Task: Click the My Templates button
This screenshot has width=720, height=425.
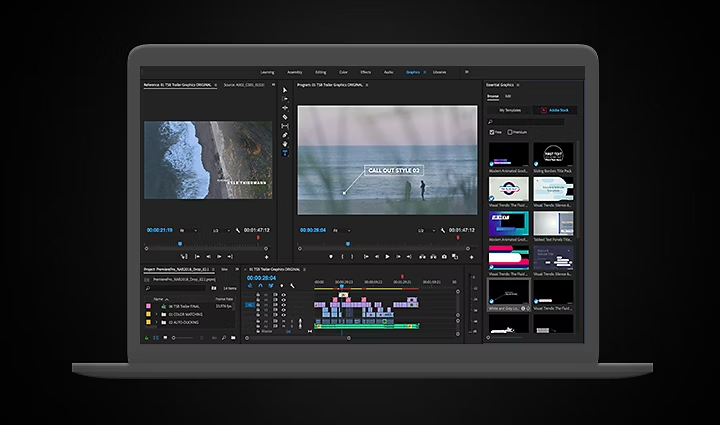Action: point(510,110)
